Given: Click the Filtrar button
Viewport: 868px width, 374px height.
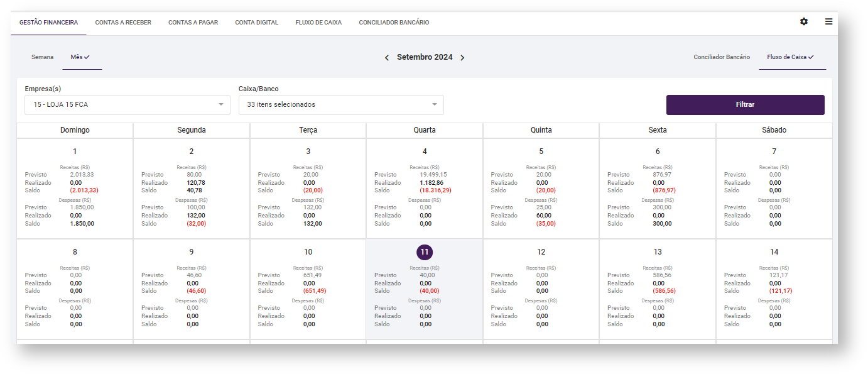Looking at the screenshot, I should click(x=745, y=105).
